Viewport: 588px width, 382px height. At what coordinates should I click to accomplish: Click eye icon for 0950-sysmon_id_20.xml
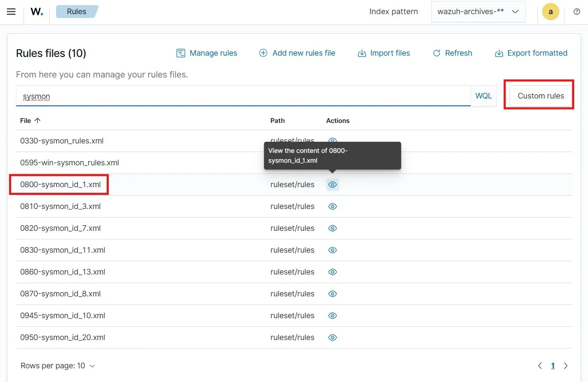click(332, 337)
